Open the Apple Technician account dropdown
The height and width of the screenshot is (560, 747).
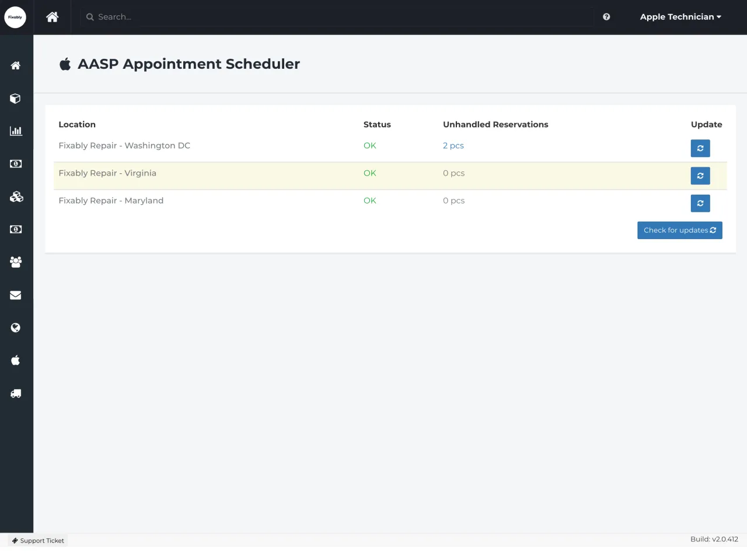pyautogui.click(x=680, y=17)
